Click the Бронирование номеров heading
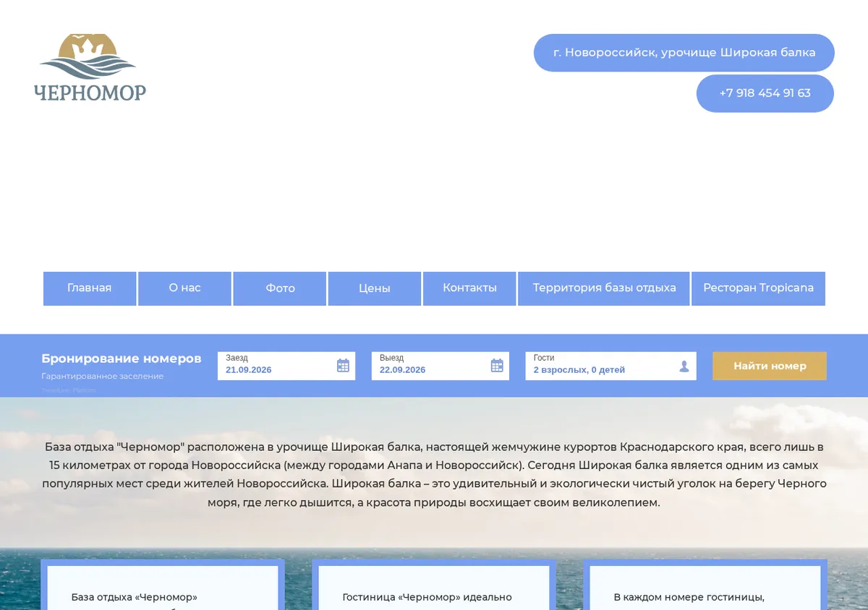Viewport: 868px width, 610px height. (x=122, y=358)
